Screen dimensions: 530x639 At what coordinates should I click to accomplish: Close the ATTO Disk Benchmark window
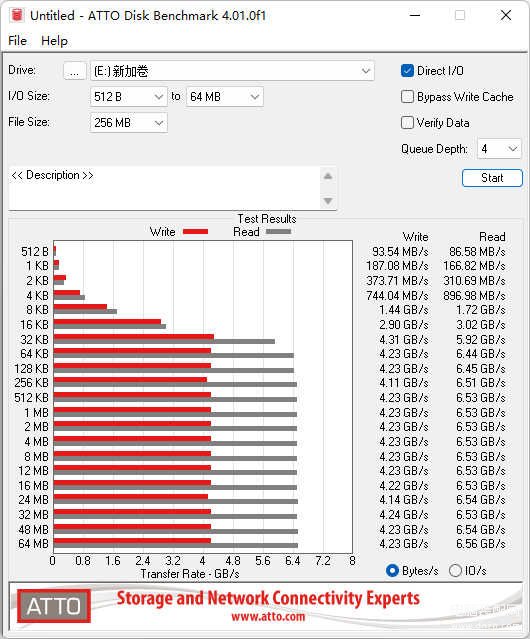click(506, 15)
